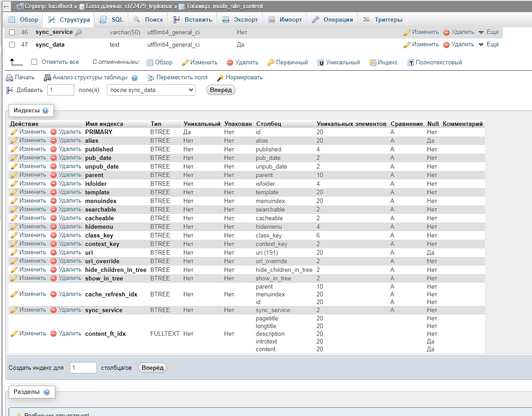
Task: Click the key icon next to sync_service
Action: (x=78, y=33)
